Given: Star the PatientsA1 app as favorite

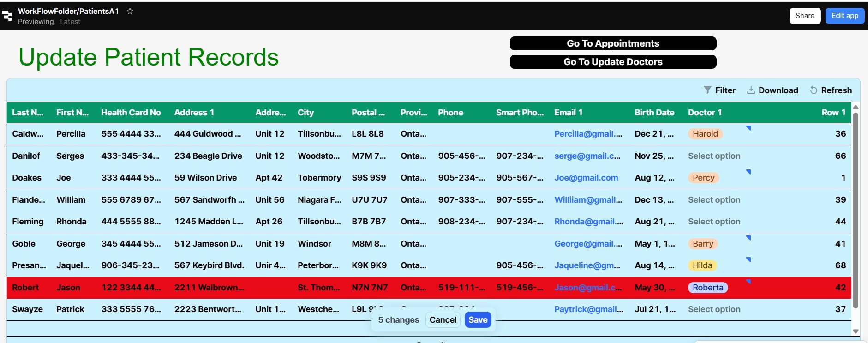Looking at the screenshot, I should 130,11.
